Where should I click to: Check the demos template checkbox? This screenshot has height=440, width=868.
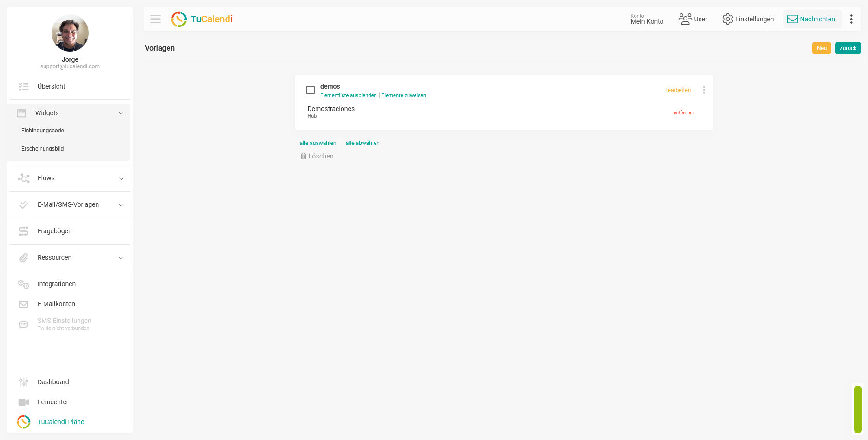pyautogui.click(x=311, y=90)
